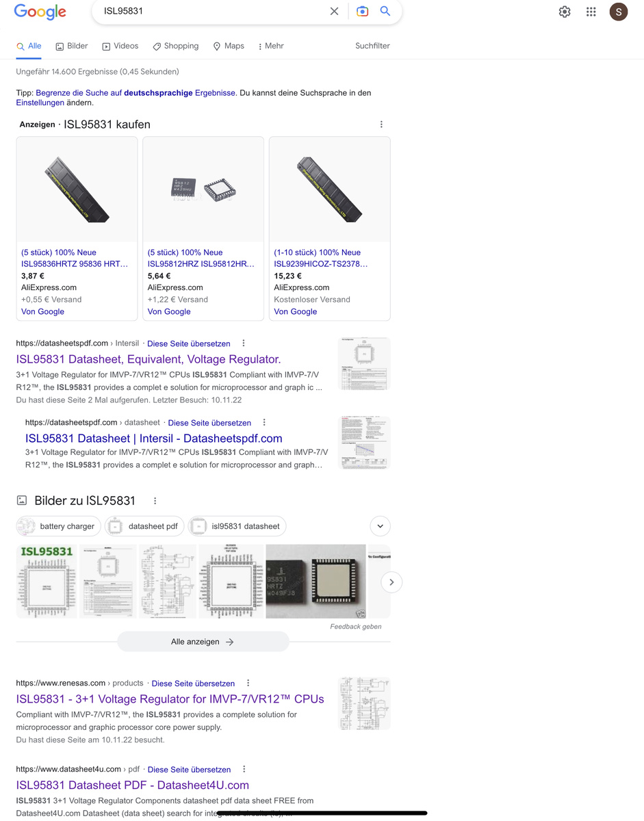
Task: Open options menu for the renesas.com result
Action: coord(248,683)
